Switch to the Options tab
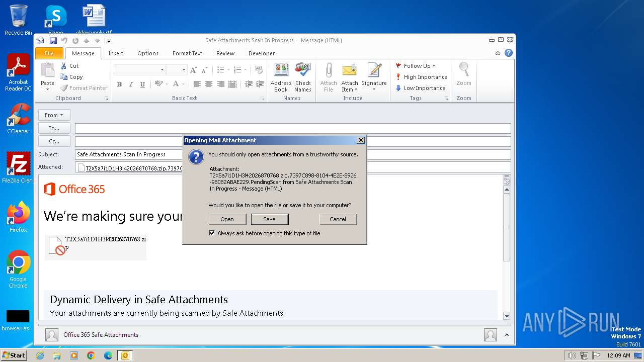 (148, 53)
